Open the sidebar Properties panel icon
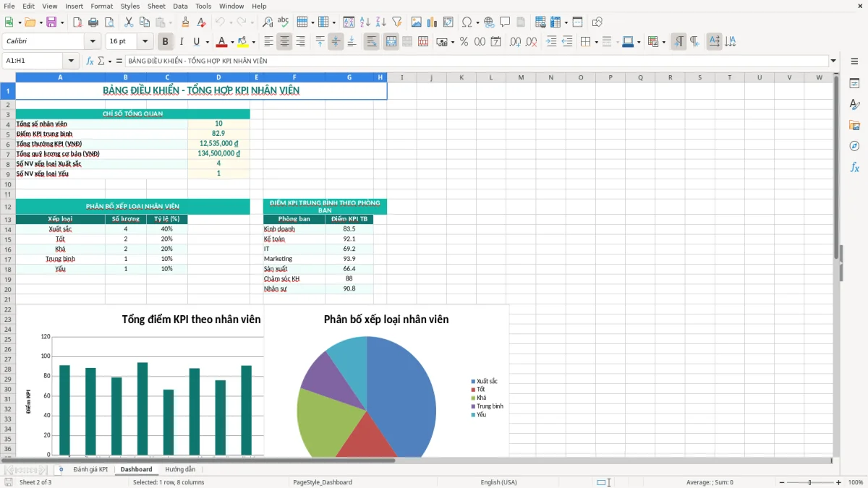Screen dimensions: 868x488 click(x=854, y=84)
